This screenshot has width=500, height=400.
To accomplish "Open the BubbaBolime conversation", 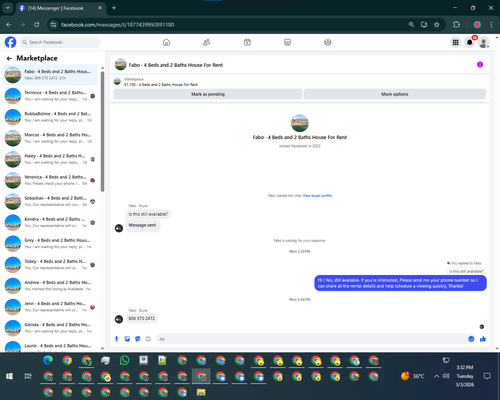I will coord(50,117).
